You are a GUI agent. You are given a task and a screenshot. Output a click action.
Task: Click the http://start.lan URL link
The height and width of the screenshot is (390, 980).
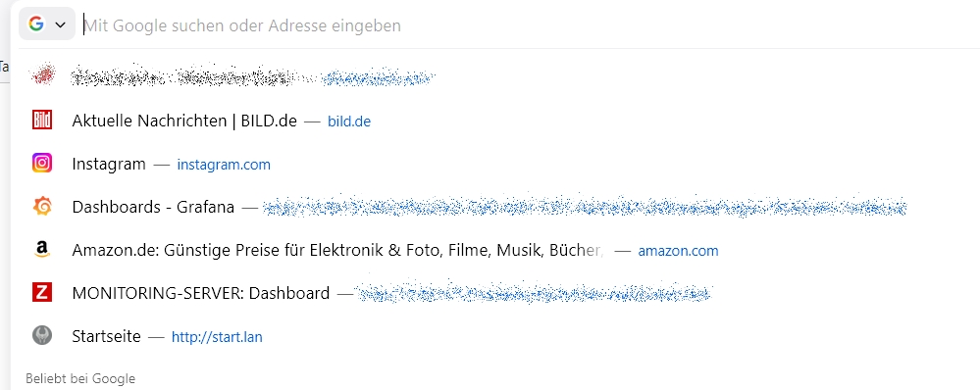[217, 338]
